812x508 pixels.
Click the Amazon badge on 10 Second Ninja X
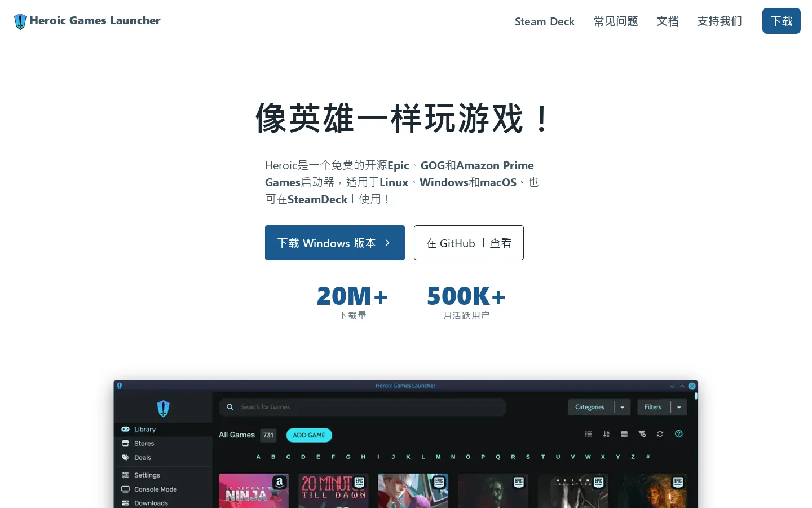pyautogui.click(x=279, y=482)
